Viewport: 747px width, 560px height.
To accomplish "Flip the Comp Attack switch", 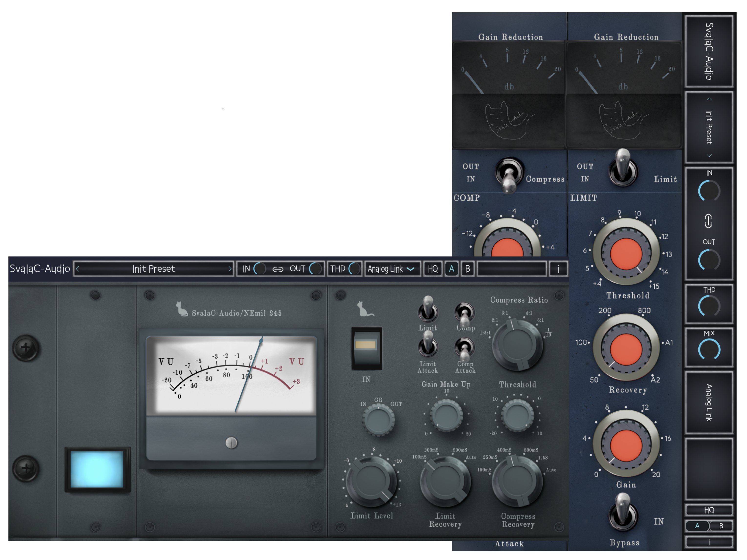I will pyautogui.click(x=464, y=350).
